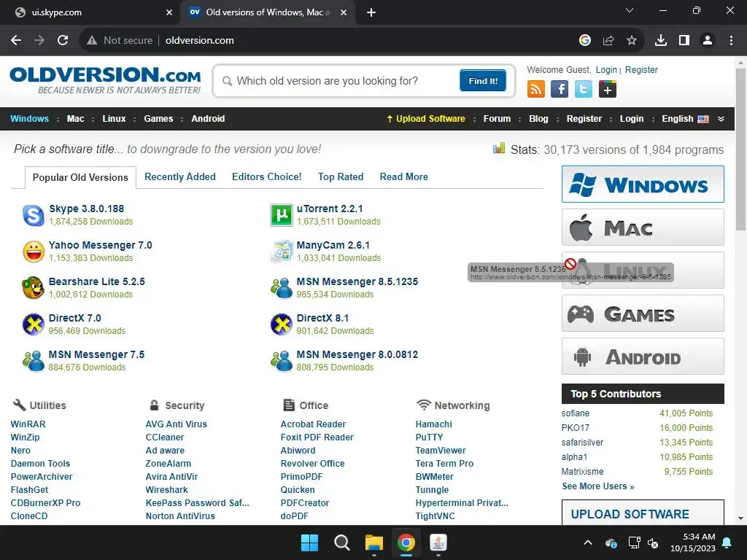The width and height of the screenshot is (747, 560).
Task: Click the Google icon in address bar
Action: 585,41
